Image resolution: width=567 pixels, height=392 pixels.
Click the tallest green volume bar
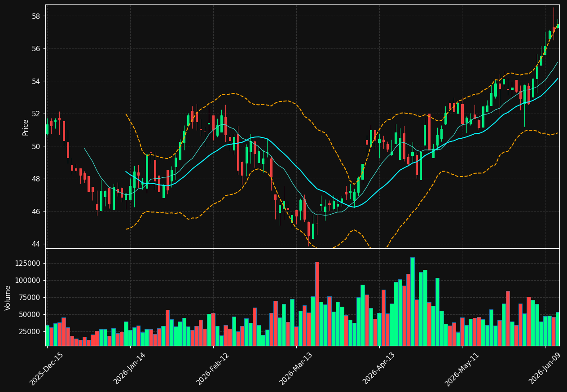(412, 302)
